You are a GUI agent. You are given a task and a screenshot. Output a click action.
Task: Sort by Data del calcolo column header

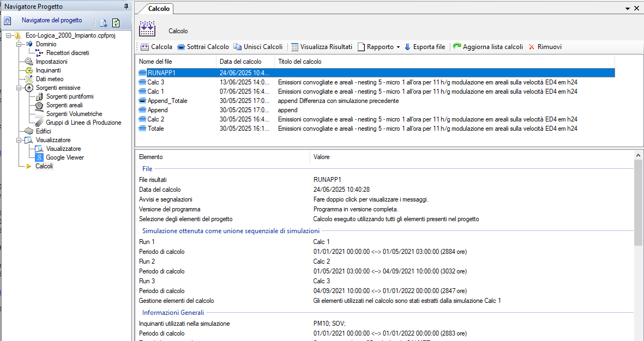[245, 62]
